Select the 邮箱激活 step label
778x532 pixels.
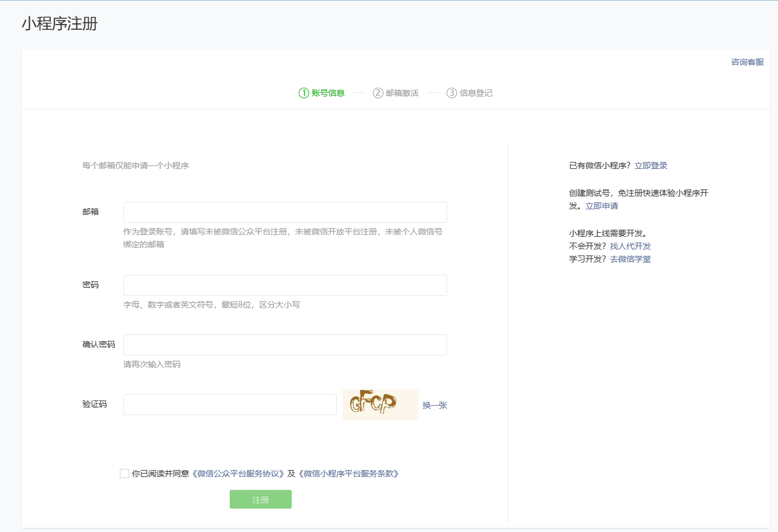pos(402,93)
